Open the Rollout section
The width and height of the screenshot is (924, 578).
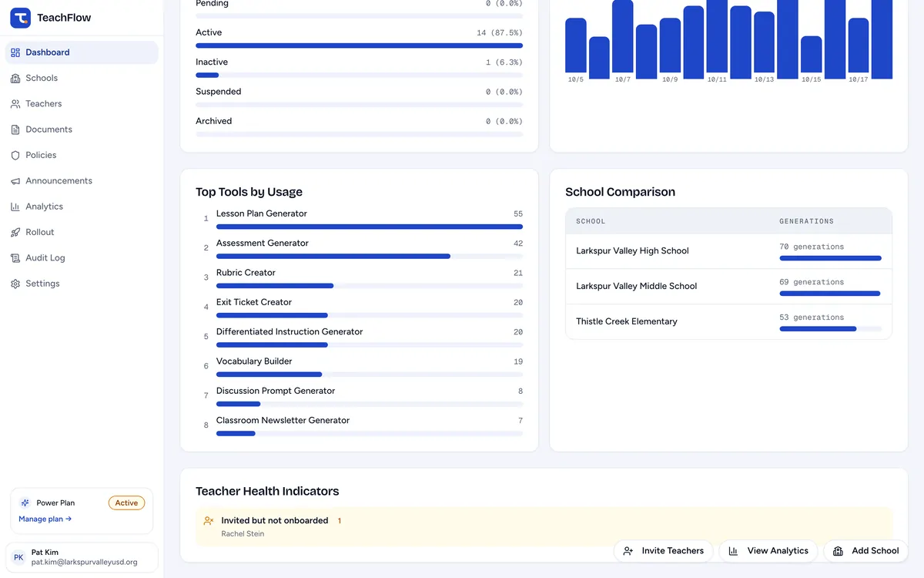click(82, 232)
